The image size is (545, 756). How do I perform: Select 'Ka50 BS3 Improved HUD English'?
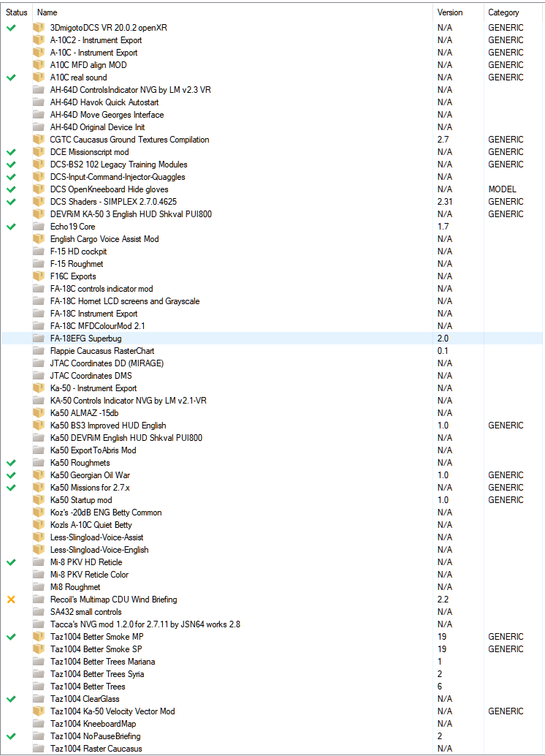[x=272, y=426]
